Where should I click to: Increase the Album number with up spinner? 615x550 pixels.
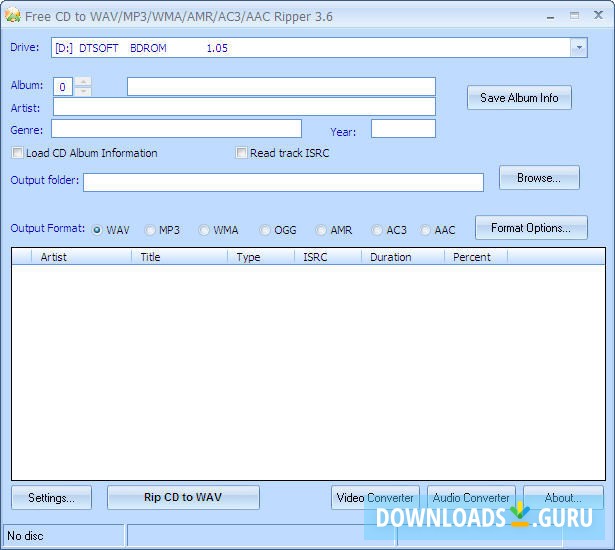[83, 82]
